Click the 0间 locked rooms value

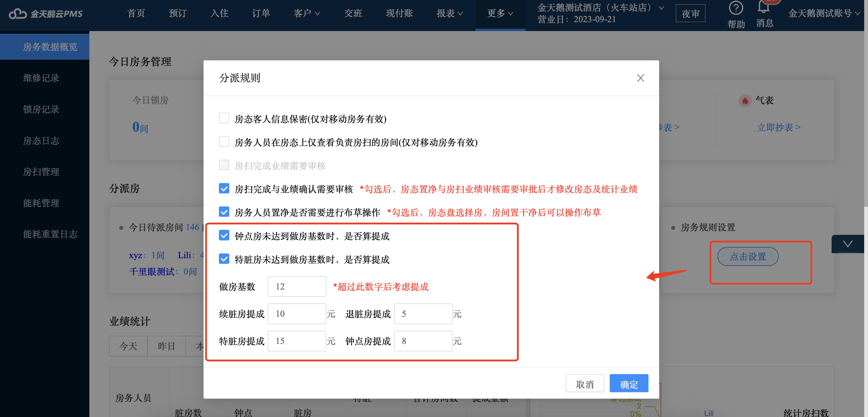point(140,127)
